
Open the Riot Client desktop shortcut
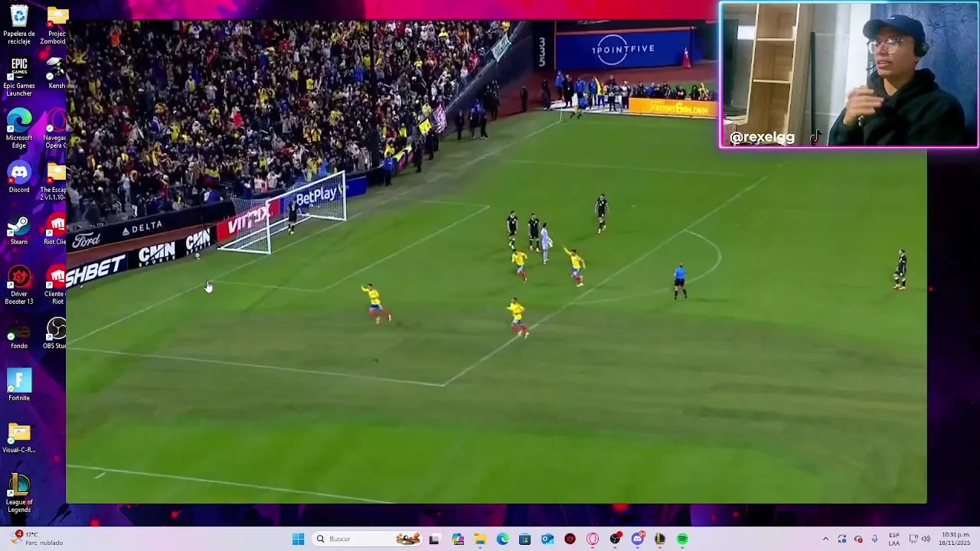point(55,229)
